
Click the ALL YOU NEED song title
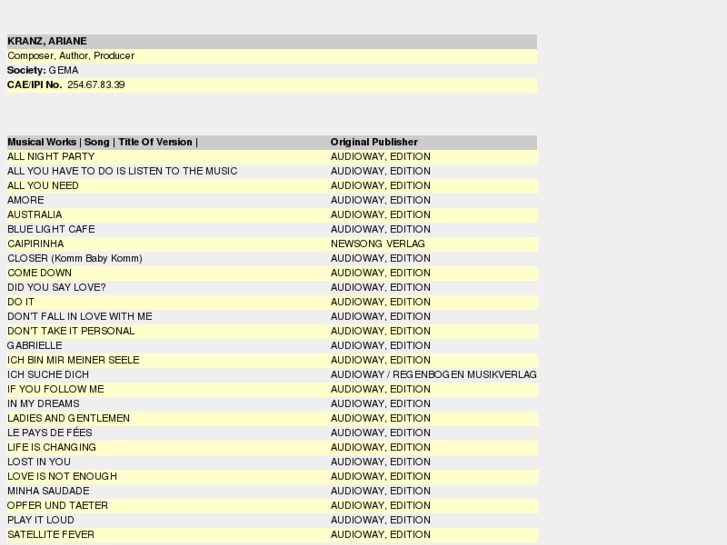(43, 186)
